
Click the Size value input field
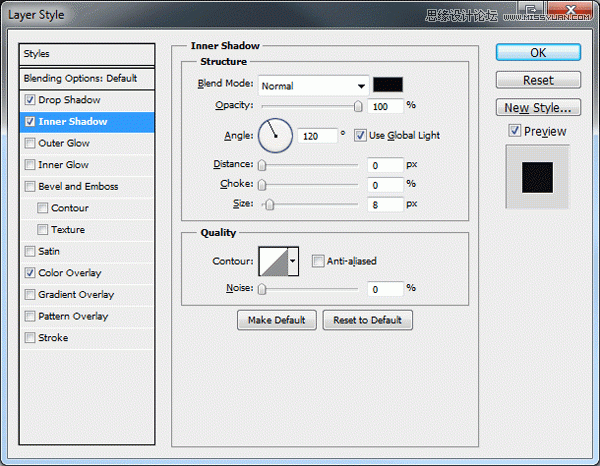(385, 204)
